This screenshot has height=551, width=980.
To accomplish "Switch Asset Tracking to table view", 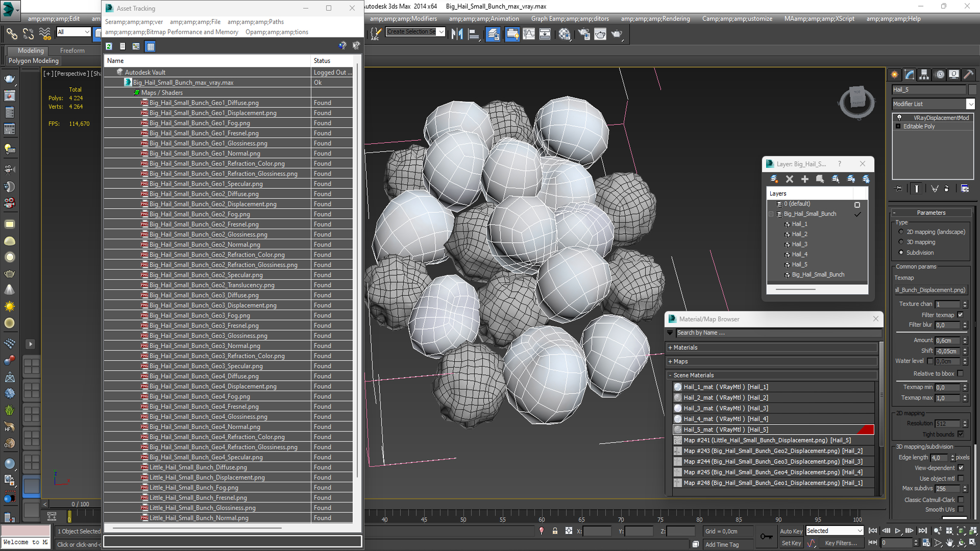I will [x=150, y=46].
